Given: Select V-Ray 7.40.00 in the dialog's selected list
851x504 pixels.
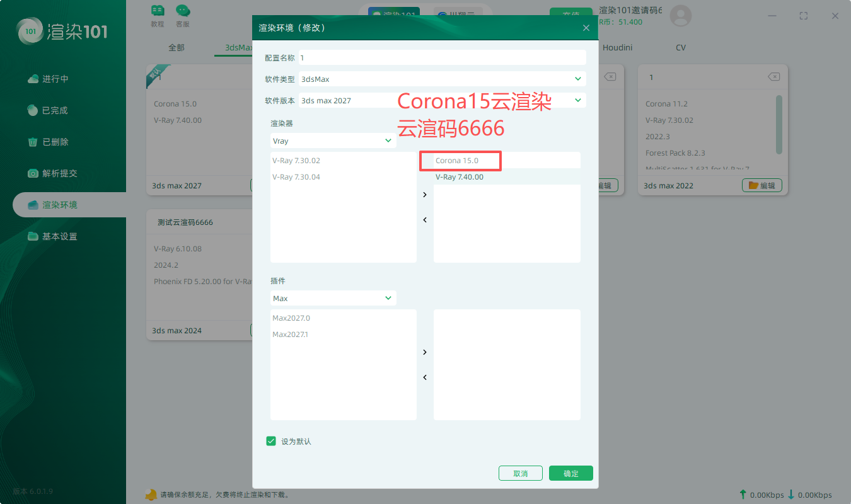Looking at the screenshot, I should click(x=460, y=177).
